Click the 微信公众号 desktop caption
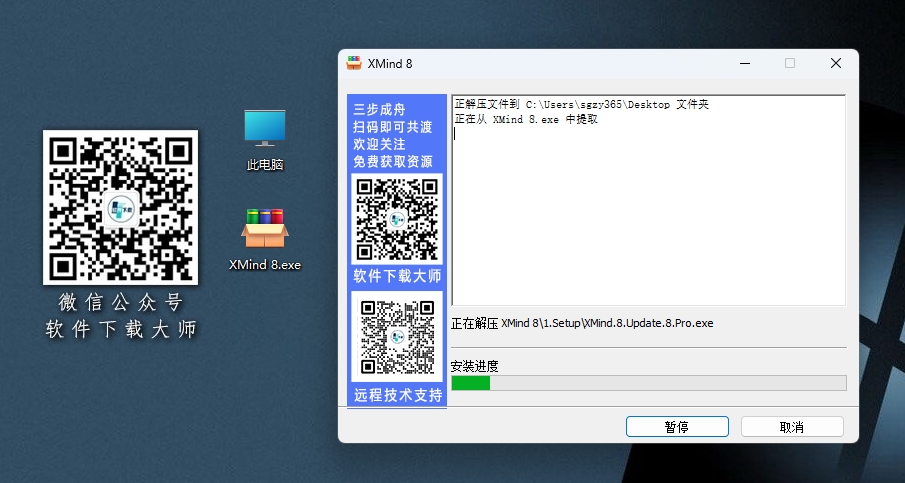 [121, 302]
